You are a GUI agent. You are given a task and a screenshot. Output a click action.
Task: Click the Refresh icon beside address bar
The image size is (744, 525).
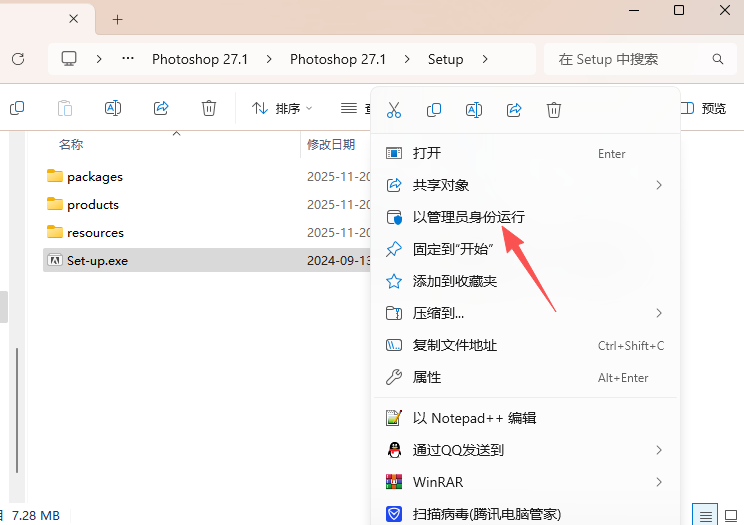[18, 59]
